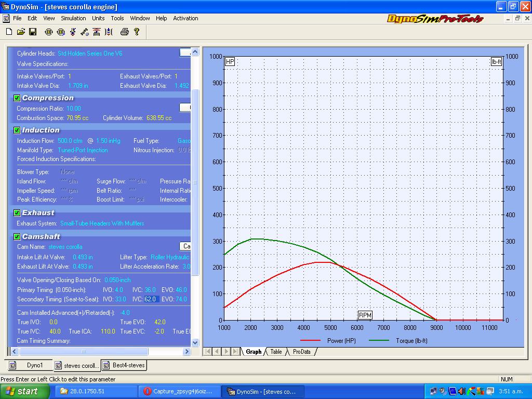The width and height of the screenshot is (532, 399).
Task: Toggle the Exhaust section checkbox
Action: click(17, 212)
